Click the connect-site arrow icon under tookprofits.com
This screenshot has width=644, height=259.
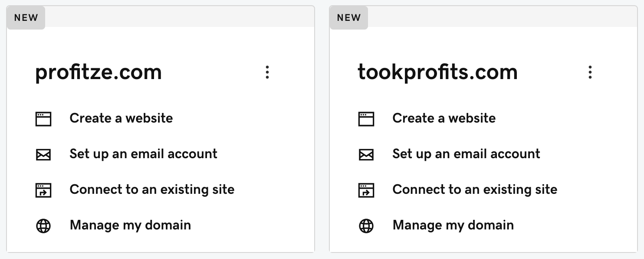click(366, 190)
